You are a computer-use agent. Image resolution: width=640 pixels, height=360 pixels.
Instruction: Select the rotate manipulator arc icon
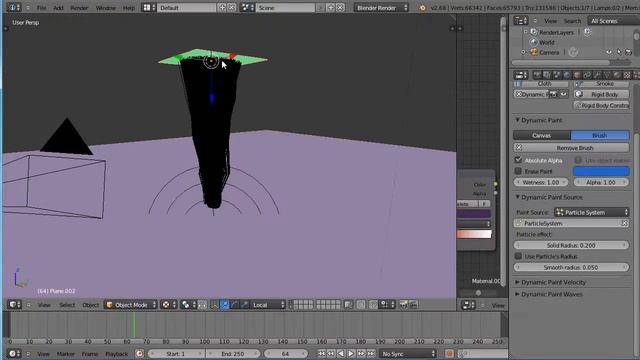[x=235, y=304]
